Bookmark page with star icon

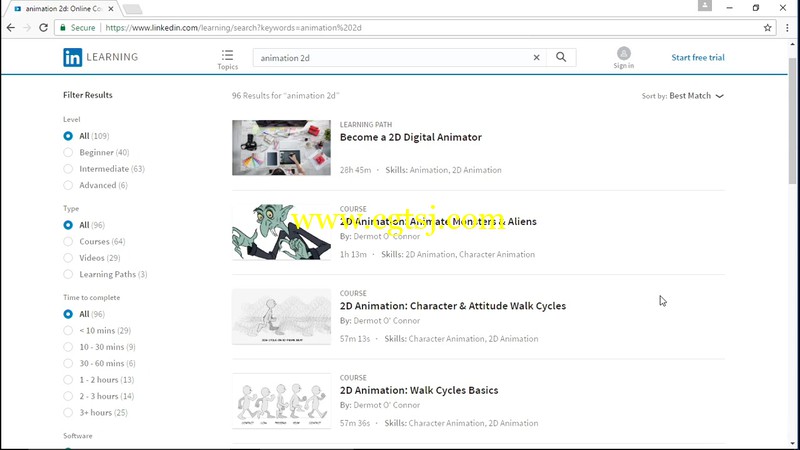point(767,28)
